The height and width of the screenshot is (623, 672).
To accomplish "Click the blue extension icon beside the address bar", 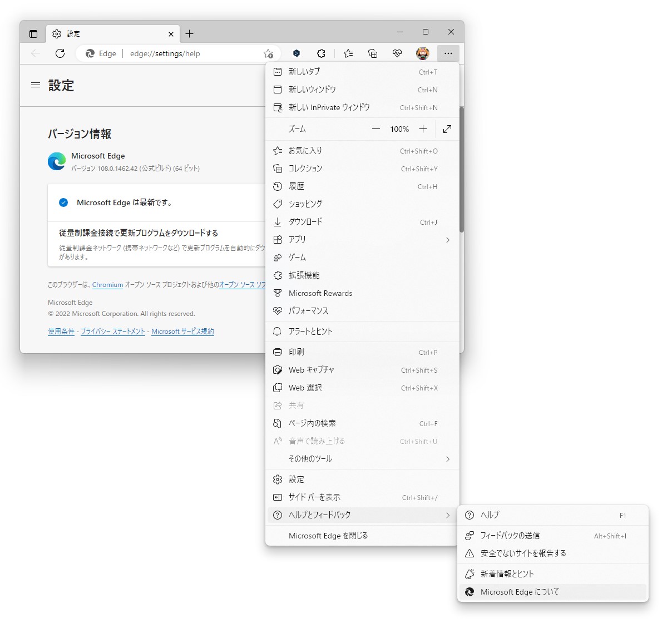I will pos(297,53).
